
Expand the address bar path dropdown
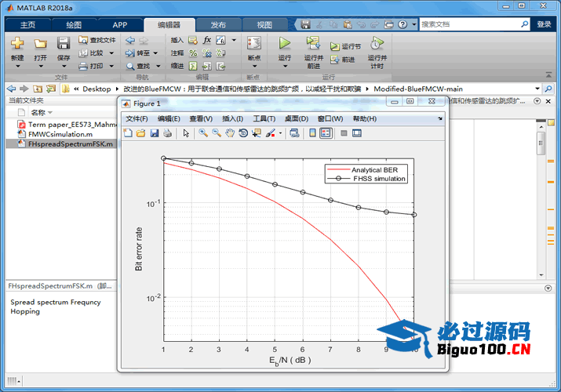pos(537,89)
